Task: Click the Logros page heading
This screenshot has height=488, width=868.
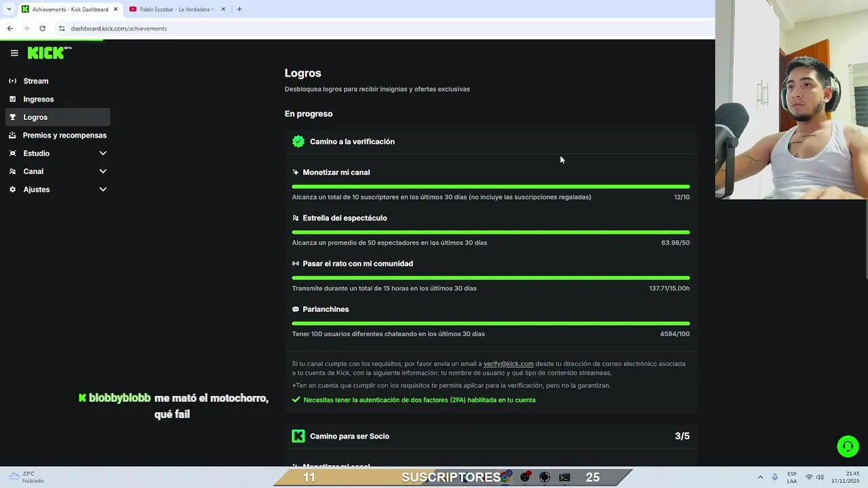Action: point(303,73)
